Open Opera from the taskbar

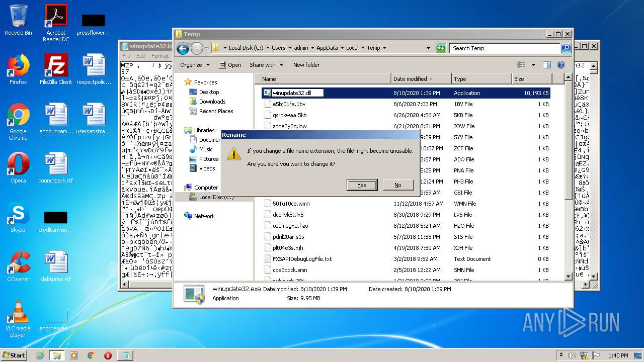click(108, 355)
